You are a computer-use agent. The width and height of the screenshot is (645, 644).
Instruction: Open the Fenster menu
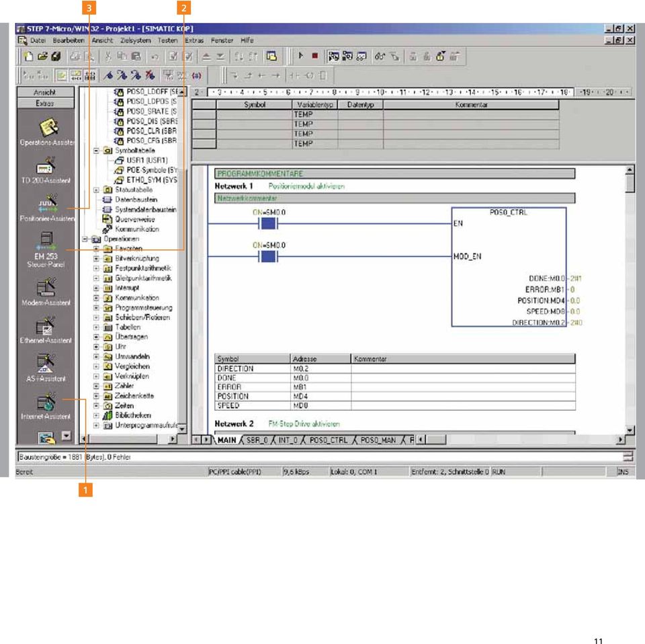[222, 40]
